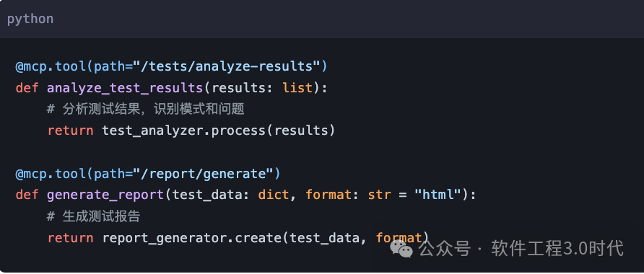Click the "str" type annotation

coord(380,195)
